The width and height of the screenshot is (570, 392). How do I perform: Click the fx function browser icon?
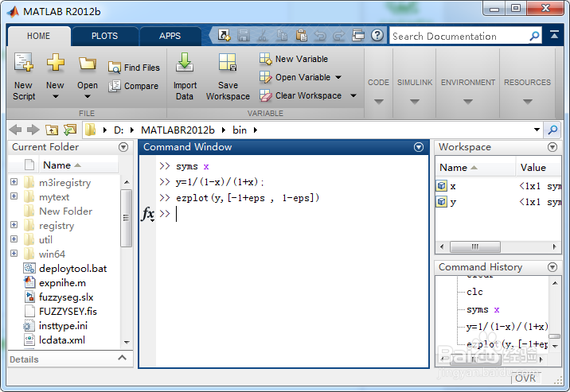[x=148, y=214]
